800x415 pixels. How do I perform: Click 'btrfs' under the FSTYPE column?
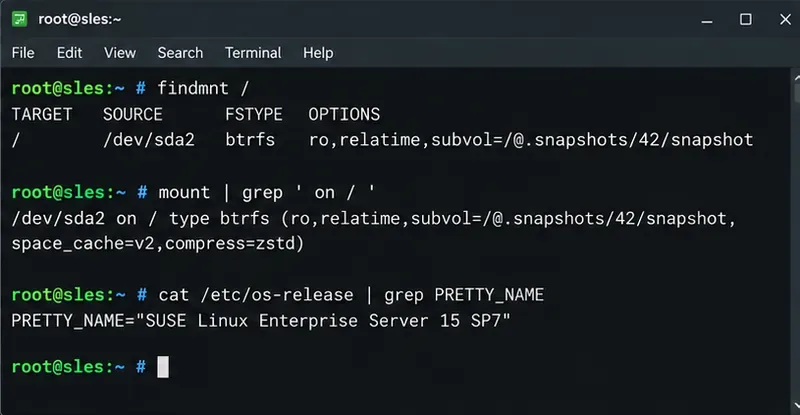pos(250,140)
